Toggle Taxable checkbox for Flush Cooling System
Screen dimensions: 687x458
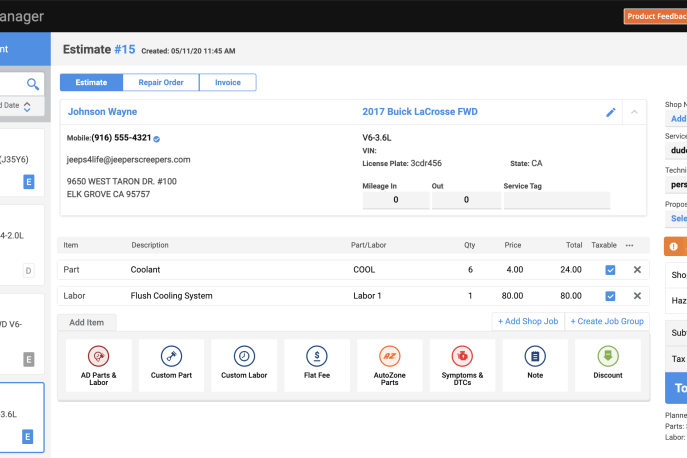(610, 296)
